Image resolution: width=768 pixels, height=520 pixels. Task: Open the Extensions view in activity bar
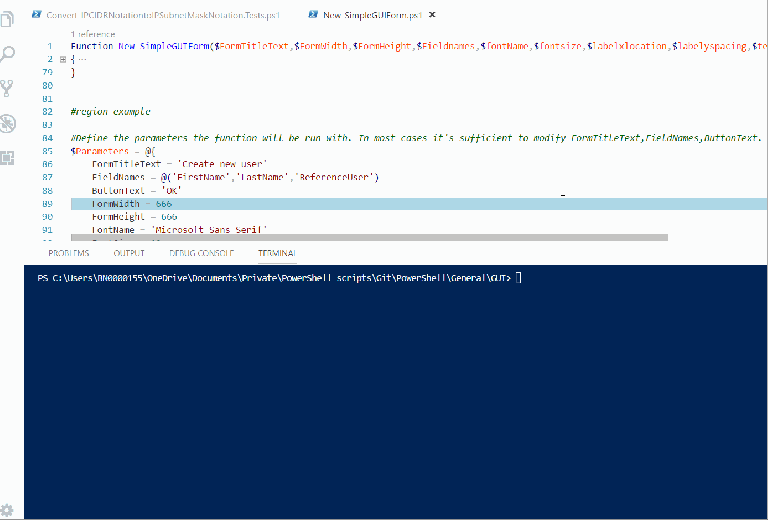click(x=8, y=158)
